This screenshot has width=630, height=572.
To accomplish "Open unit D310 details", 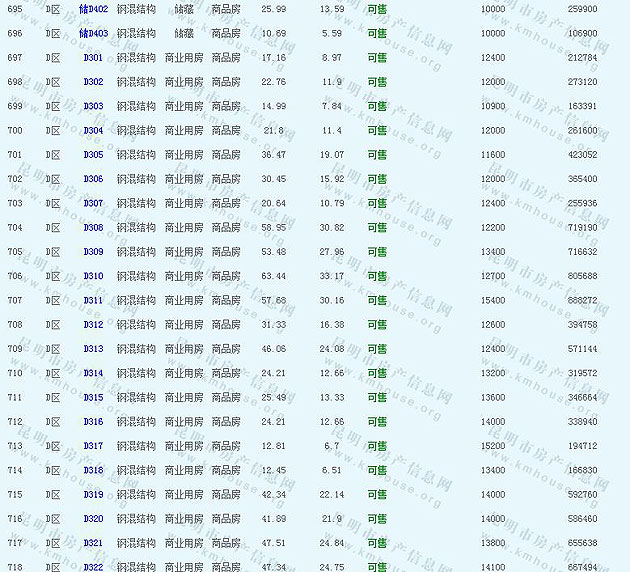I will [93, 276].
